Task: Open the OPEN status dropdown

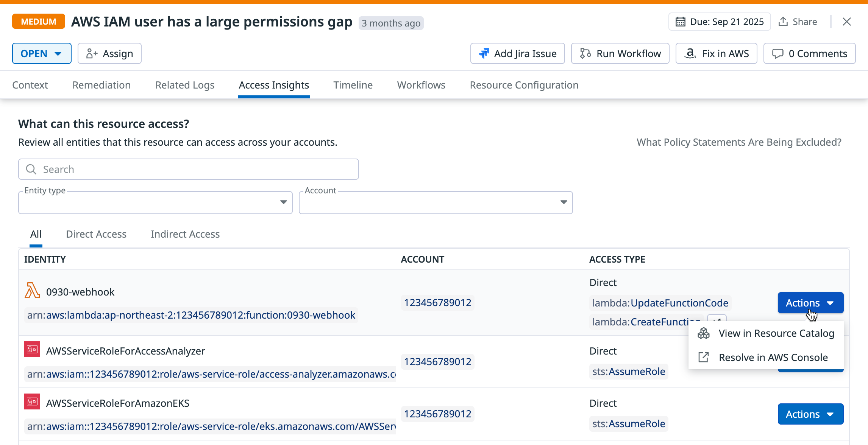Action: coord(42,53)
